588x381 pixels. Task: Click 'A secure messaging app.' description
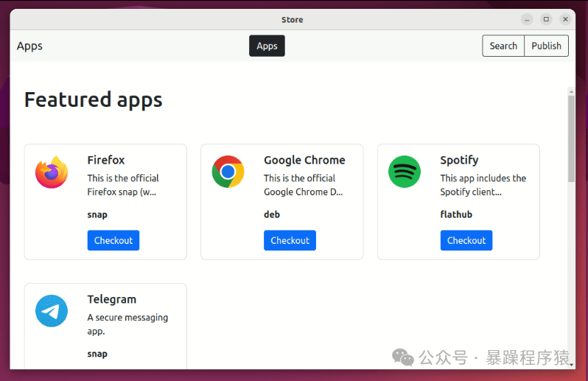pyautogui.click(x=127, y=324)
